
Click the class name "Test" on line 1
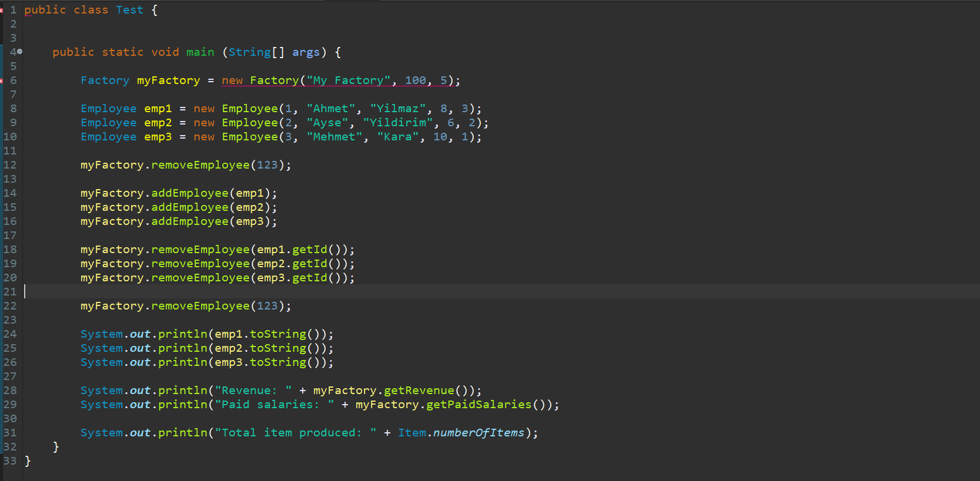[130, 10]
